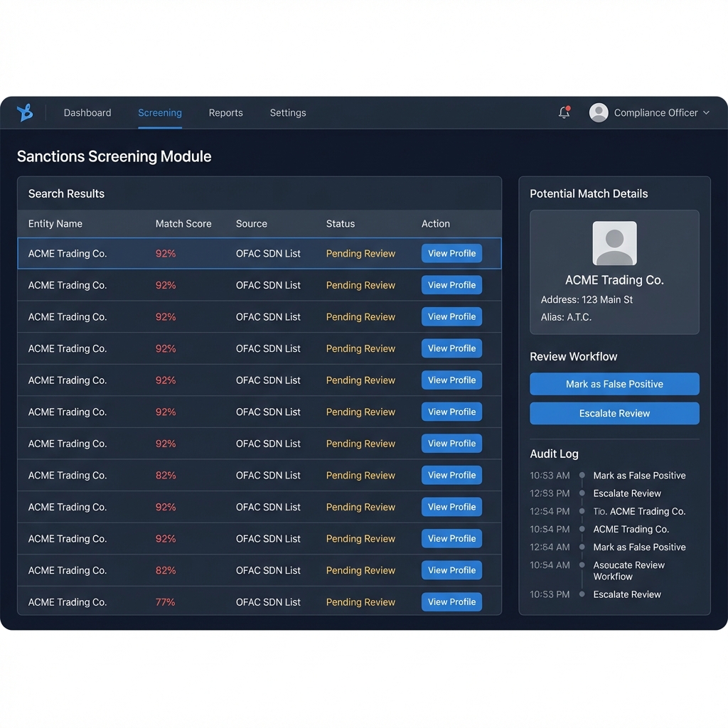This screenshot has width=728, height=728.
Task: Open the Screening tab
Action: pyautogui.click(x=159, y=112)
